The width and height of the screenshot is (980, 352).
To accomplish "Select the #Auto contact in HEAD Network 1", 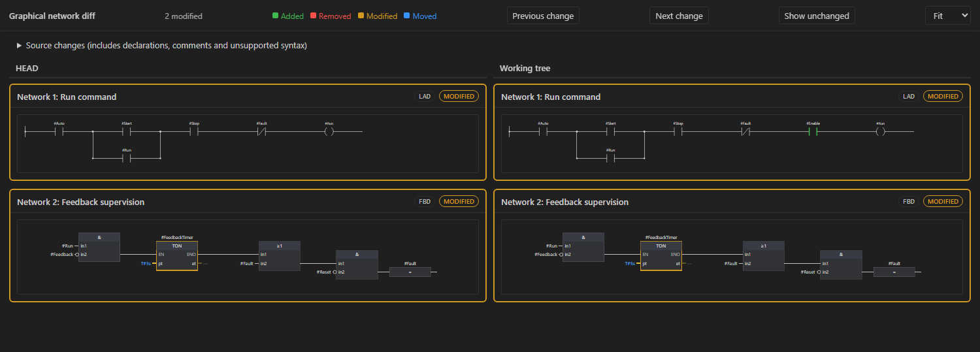I will (x=59, y=131).
